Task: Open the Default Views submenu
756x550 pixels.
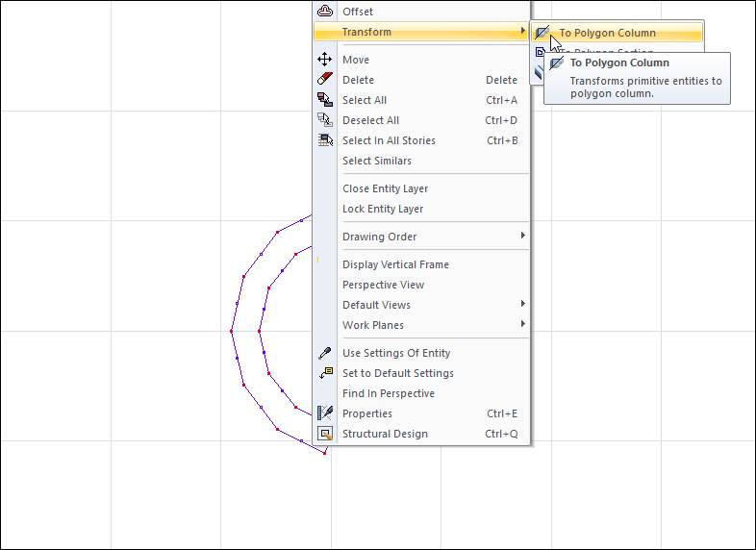Action: pyautogui.click(x=523, y=305)
